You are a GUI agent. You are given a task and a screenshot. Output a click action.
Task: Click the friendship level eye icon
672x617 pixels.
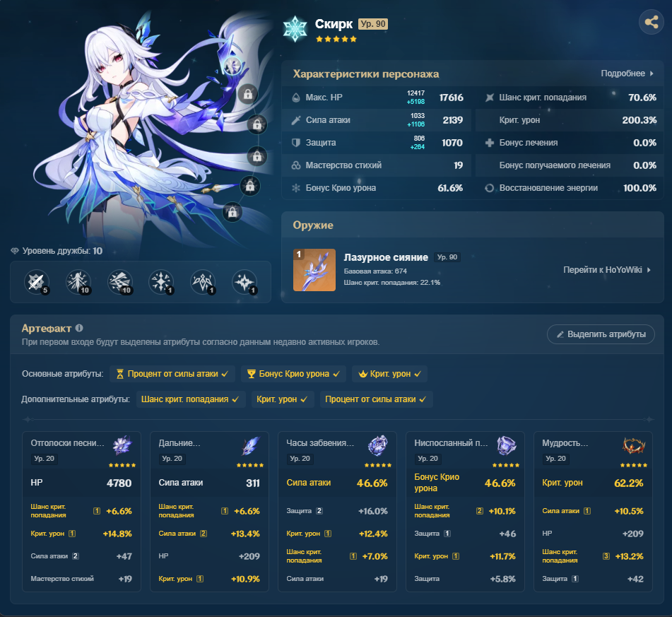coord(15,251)
